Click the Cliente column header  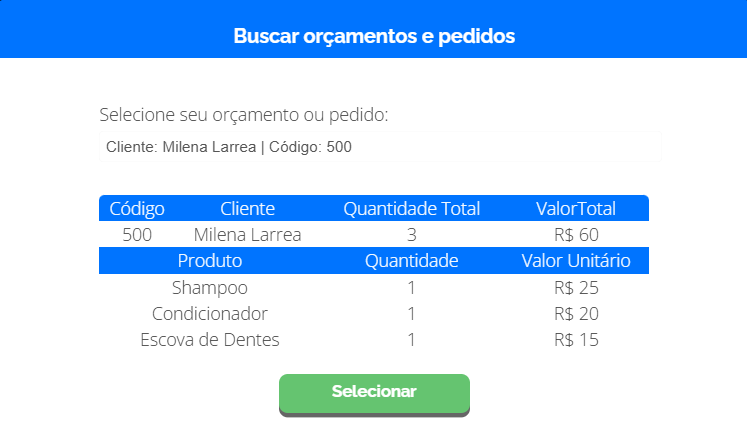[x=247, y=209]
